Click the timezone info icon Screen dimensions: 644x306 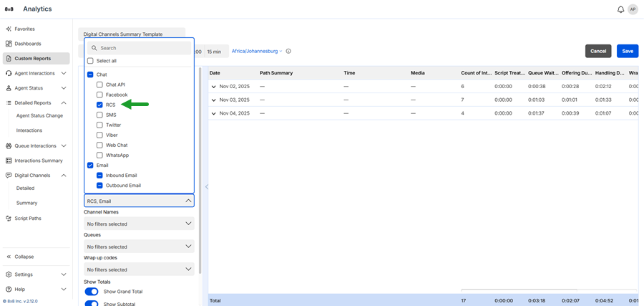[288, 51]
